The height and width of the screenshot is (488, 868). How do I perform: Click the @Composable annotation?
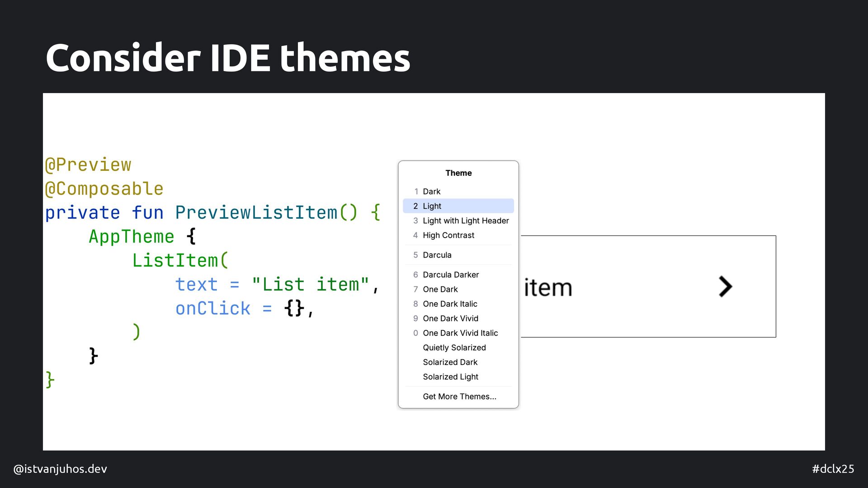pyautogui.click(x=104, y=188)
